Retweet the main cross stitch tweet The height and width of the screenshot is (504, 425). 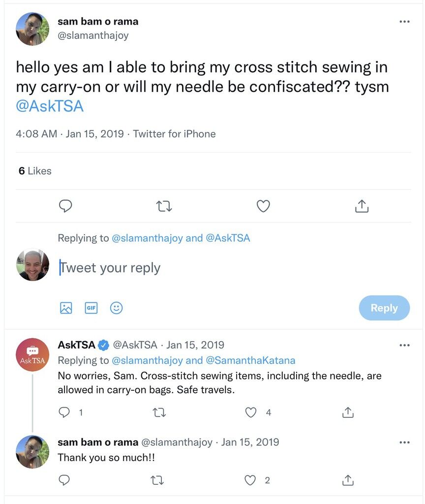coord(164,206)
